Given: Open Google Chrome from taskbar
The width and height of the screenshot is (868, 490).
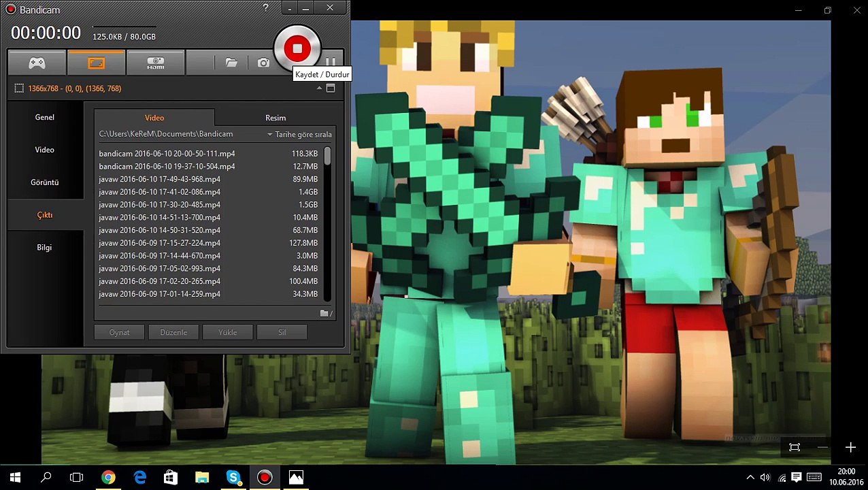Looking at the screenshot, I should pyautogui.click(x=108, y=478).
